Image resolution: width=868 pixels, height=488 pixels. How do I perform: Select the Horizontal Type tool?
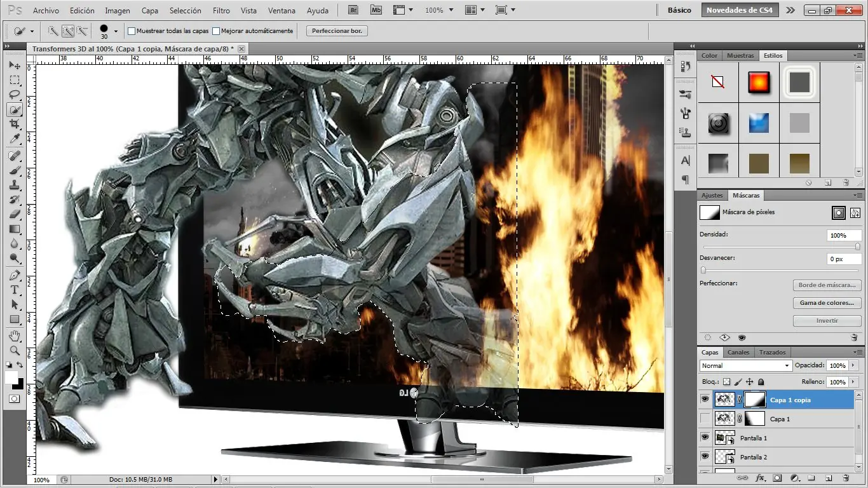pyautogui.click(x=14, y=290)
